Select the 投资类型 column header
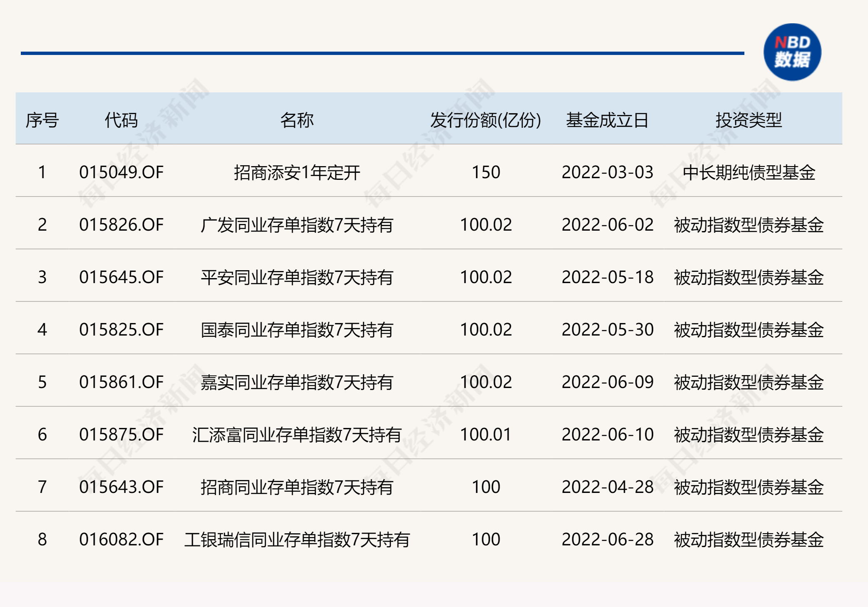Screen dimensions: 868x607 point(749,120)
